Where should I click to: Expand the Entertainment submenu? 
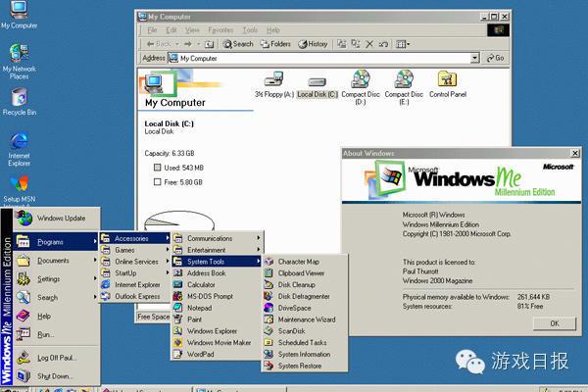pyautogui.click(x=218, y=250)
